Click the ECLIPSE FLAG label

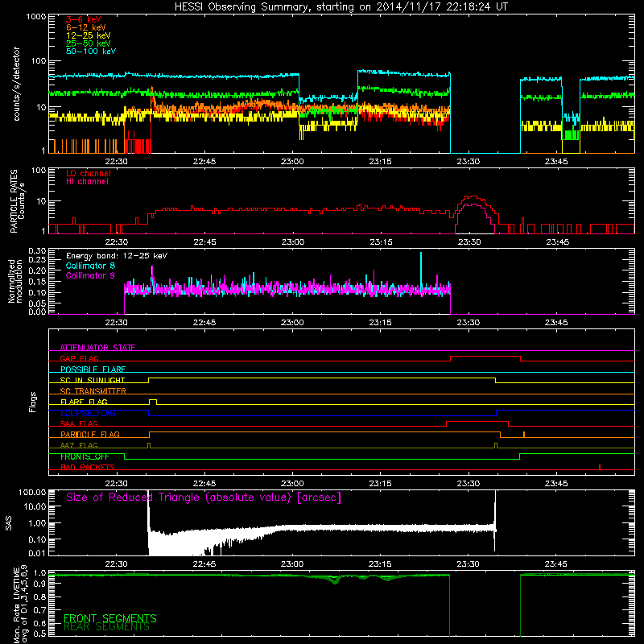[x=88, y=413]
